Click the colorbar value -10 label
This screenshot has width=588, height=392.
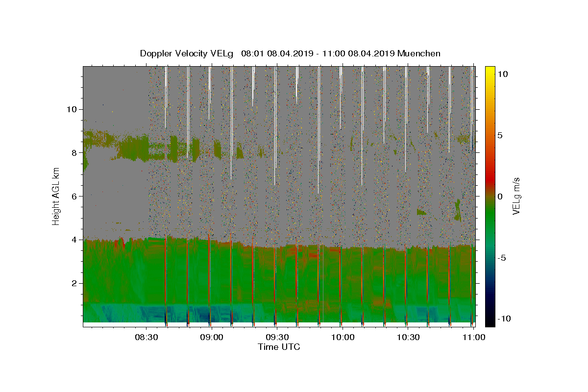tap(504, 318)
